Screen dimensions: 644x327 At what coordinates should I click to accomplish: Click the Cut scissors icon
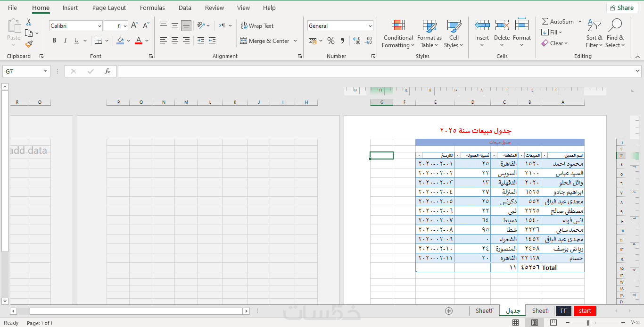(29, 22)
